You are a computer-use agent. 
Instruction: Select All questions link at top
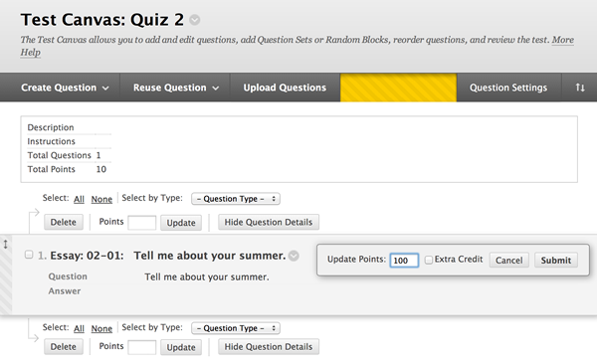point(79,199)
